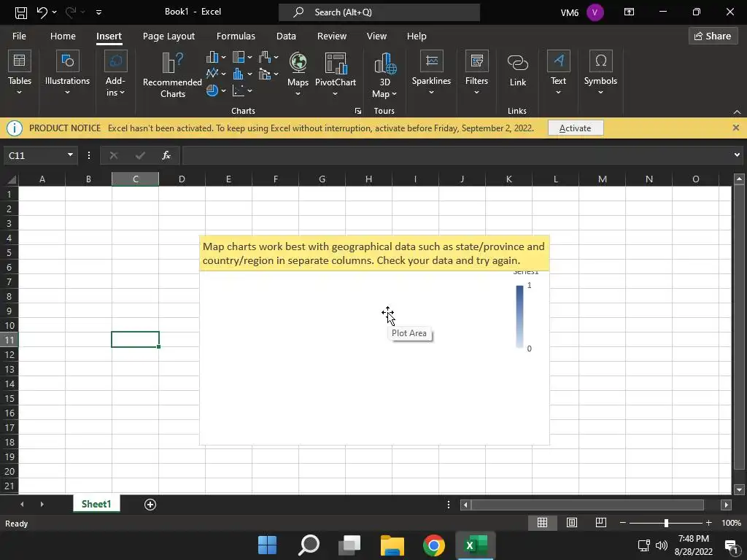
Task: Add a new sheet
Action: pos(150,505)
